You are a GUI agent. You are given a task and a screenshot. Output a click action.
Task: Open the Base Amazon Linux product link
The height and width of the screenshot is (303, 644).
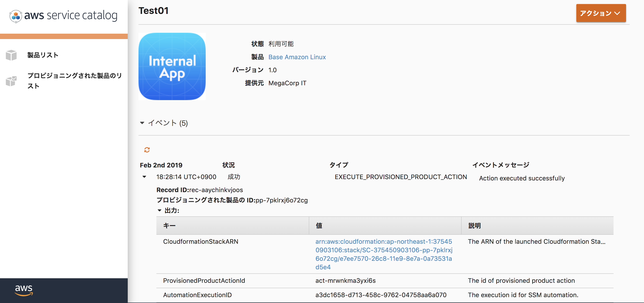297,57
